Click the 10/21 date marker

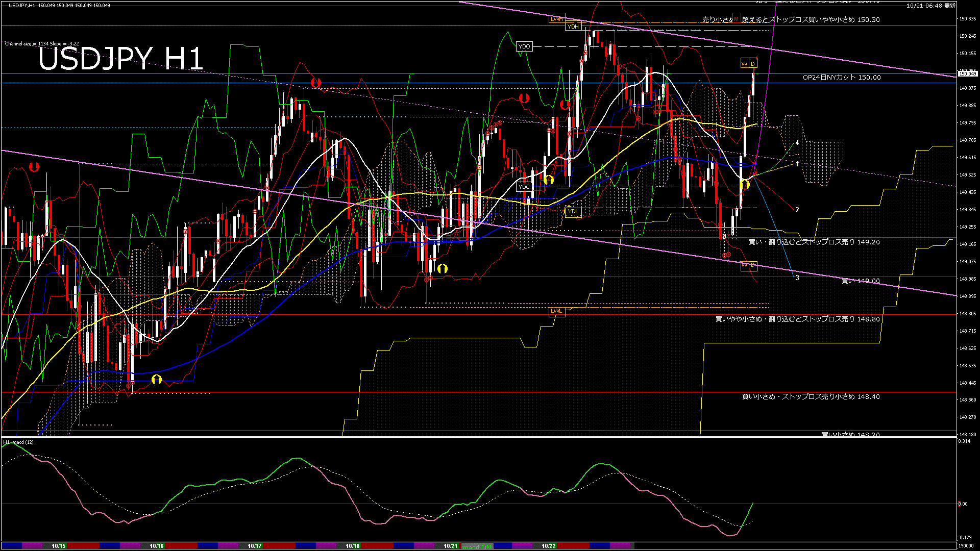(x=451, y=546)
